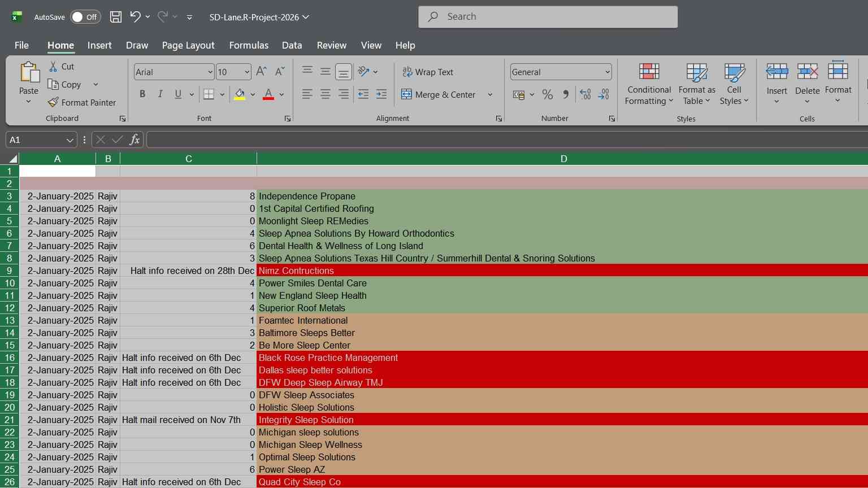Screen dimensions: 868x488
Task: Click the Search box in title bar
Action: pos(548,17)
